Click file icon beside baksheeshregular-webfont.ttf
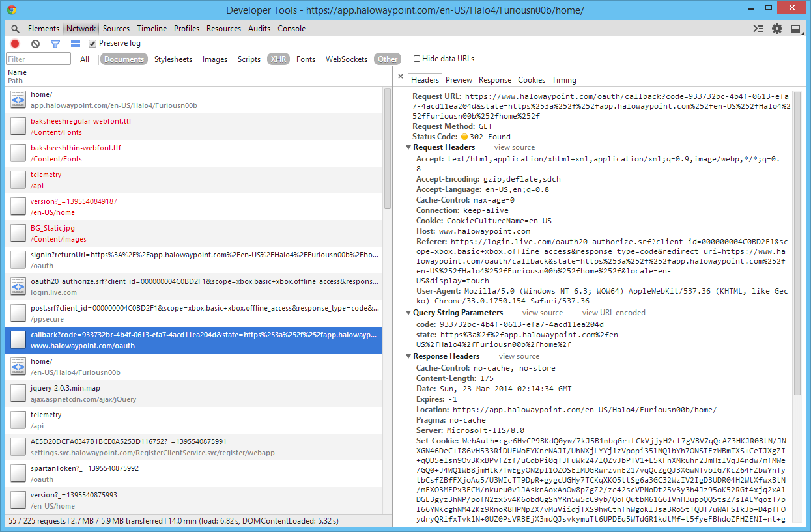The height and width of the screenshot is (532, 811). tap(18, 126)
